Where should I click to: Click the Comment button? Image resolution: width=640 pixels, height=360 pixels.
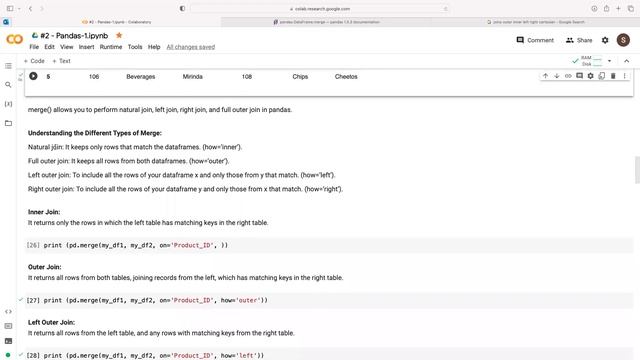[535, 40]
